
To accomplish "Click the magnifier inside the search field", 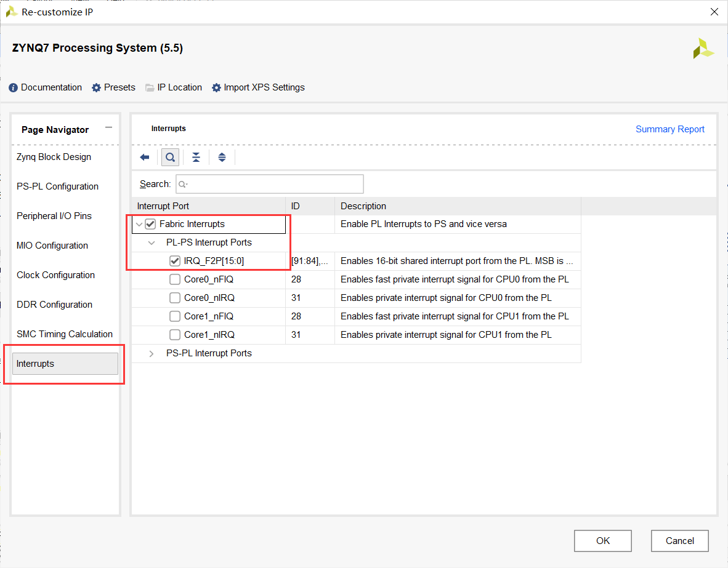I will coord(182,184).
